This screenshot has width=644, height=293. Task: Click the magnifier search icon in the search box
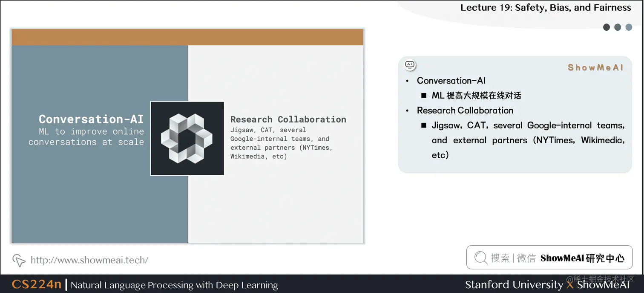pos(480,258)
